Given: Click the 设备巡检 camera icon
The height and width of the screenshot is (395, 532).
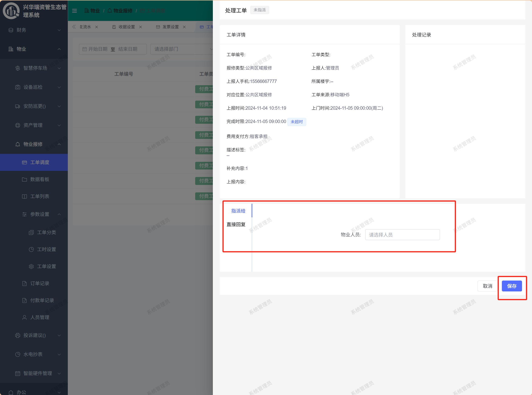Looking at the screenshot, I should [18, 87].
